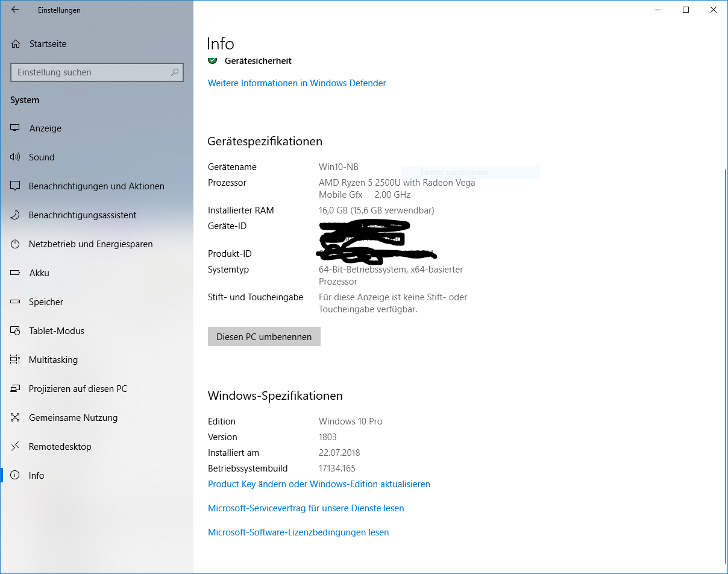Viewport: 728px width, 574px height.
Task: Open the Anzeige settings page
Action: pyautogui.click(x=96, y=128)
